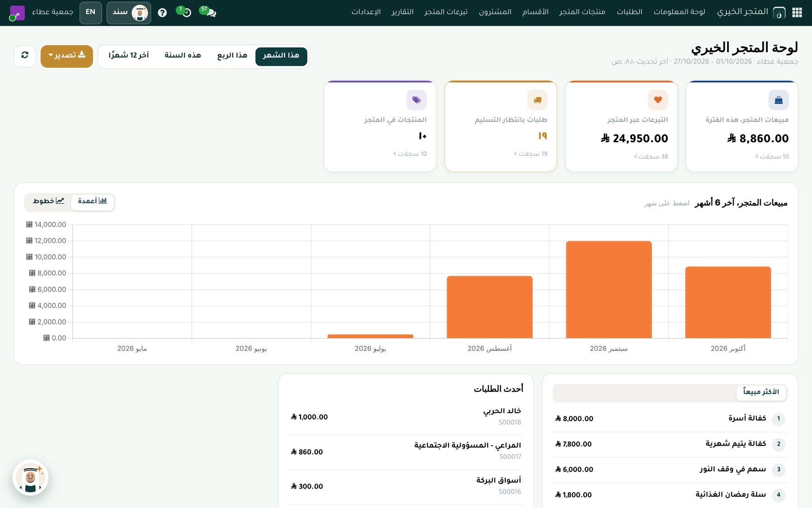The image size is (812, 508).
Task: Switch language with the EN button
Action: coord(91,12)
